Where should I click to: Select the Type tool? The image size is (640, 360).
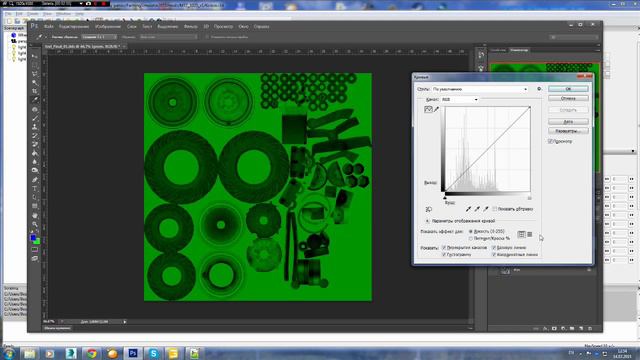click(35, 189)
